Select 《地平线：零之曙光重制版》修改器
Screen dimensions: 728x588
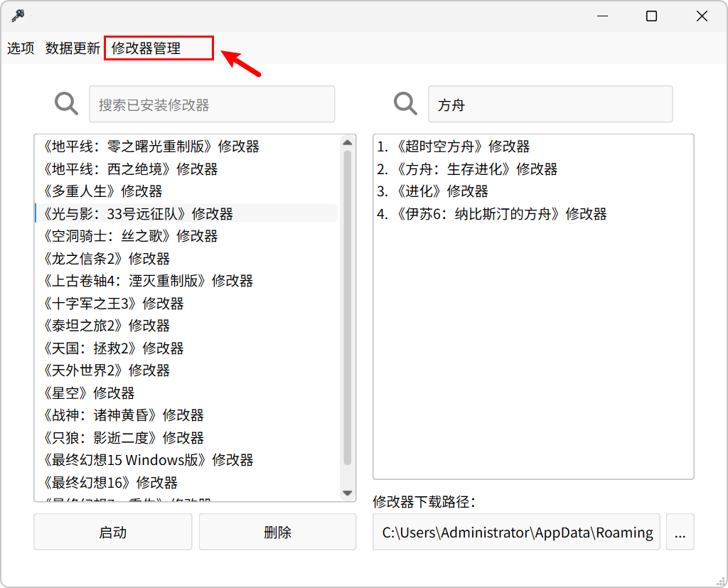coord(186,146)
